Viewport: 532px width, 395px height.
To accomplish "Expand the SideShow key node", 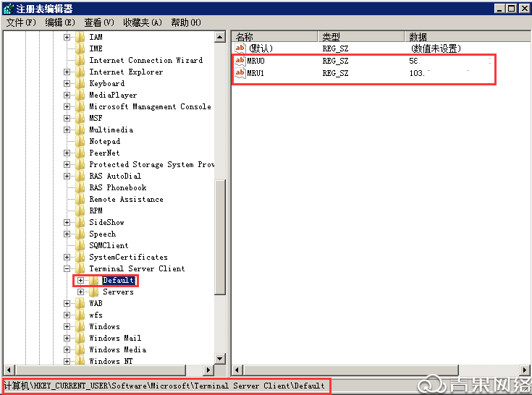I will pyautogui.click(x=67, y=222).
